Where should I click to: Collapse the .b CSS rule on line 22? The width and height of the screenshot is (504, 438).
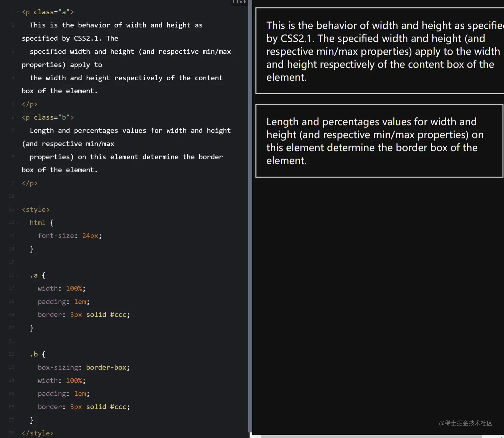click(x=18, y=354)
